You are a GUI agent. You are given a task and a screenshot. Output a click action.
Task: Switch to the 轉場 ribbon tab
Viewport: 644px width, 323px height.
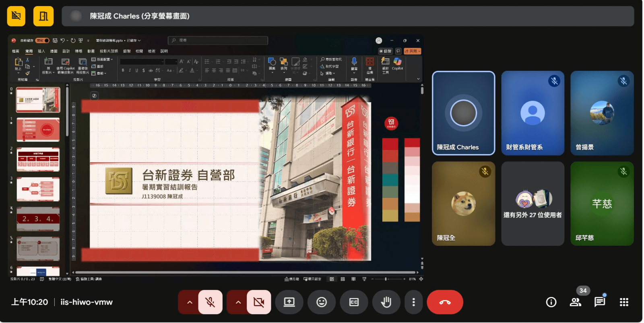78,51
